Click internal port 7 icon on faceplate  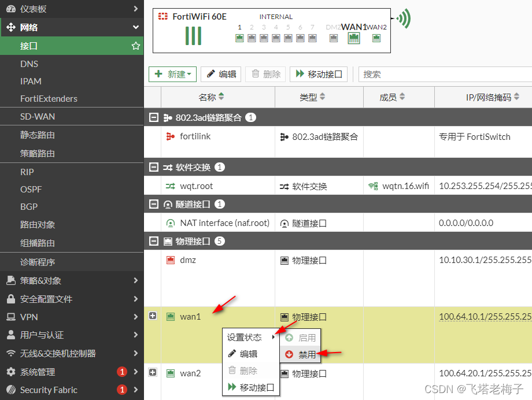click(x=312, y=38)
